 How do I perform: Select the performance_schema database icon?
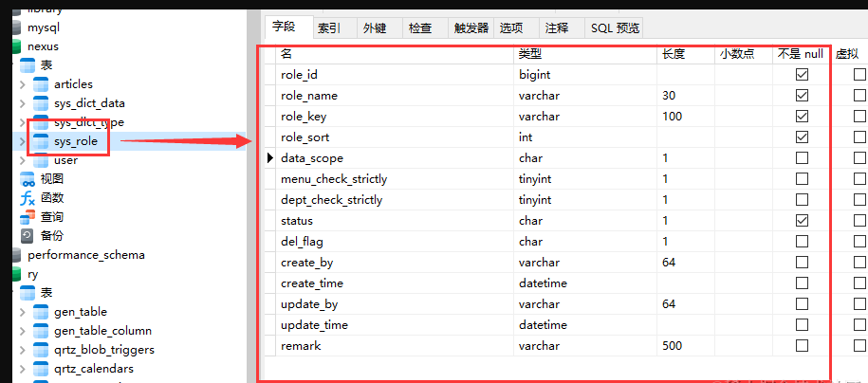tap(16, 255)
